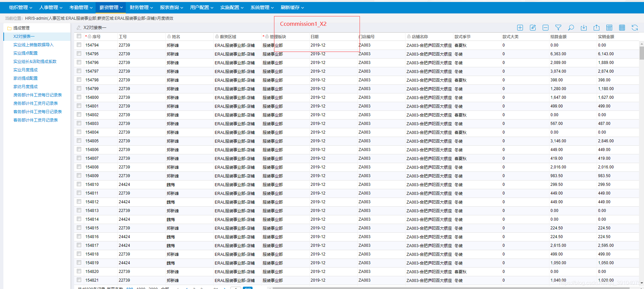Viewport: 644px width, 289px height.
Task: Open 客务部计件工资每日记录表 sidebar link
Action: click(38, 112)
